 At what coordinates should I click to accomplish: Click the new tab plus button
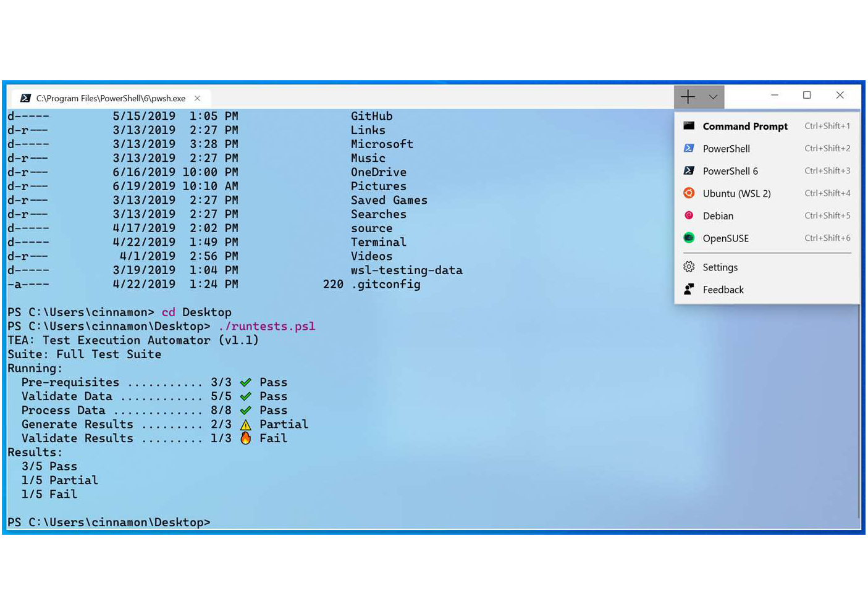[x=688, y=97]
